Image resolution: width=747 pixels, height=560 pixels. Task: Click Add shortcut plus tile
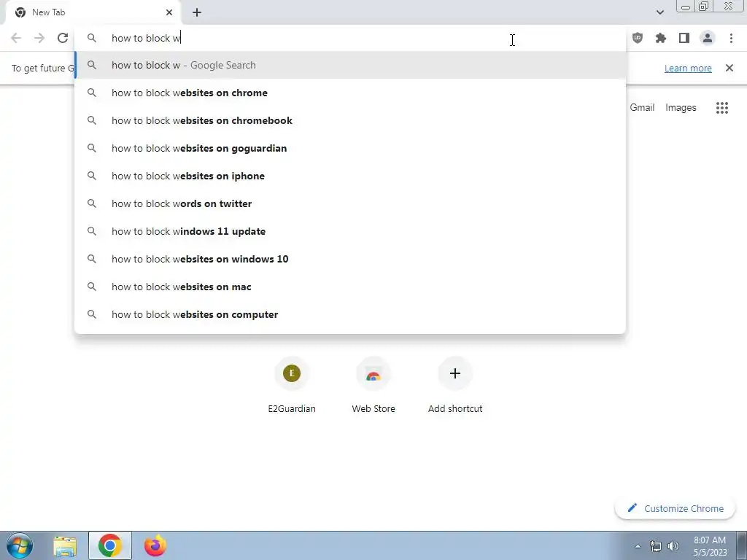tap(455, 386)
